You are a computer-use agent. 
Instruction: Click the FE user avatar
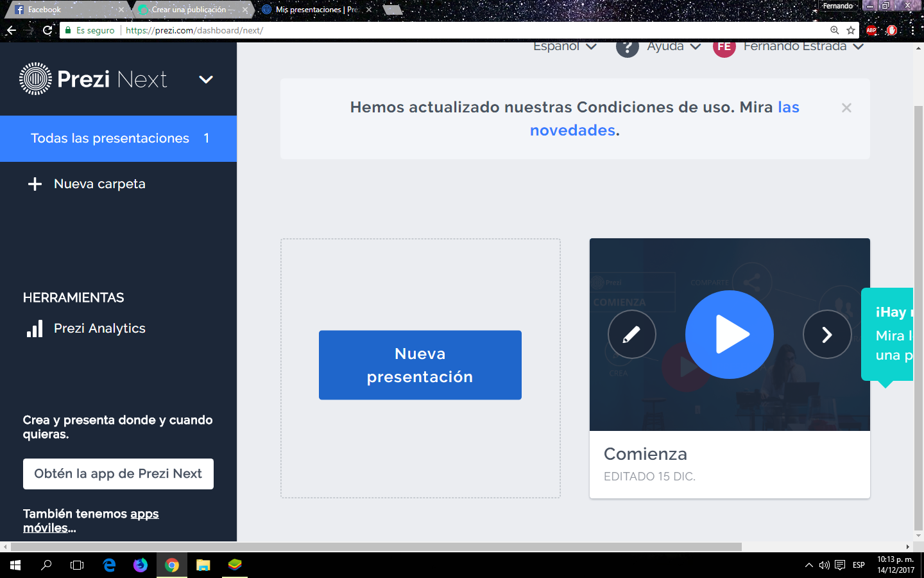click(x=724, y=47)
